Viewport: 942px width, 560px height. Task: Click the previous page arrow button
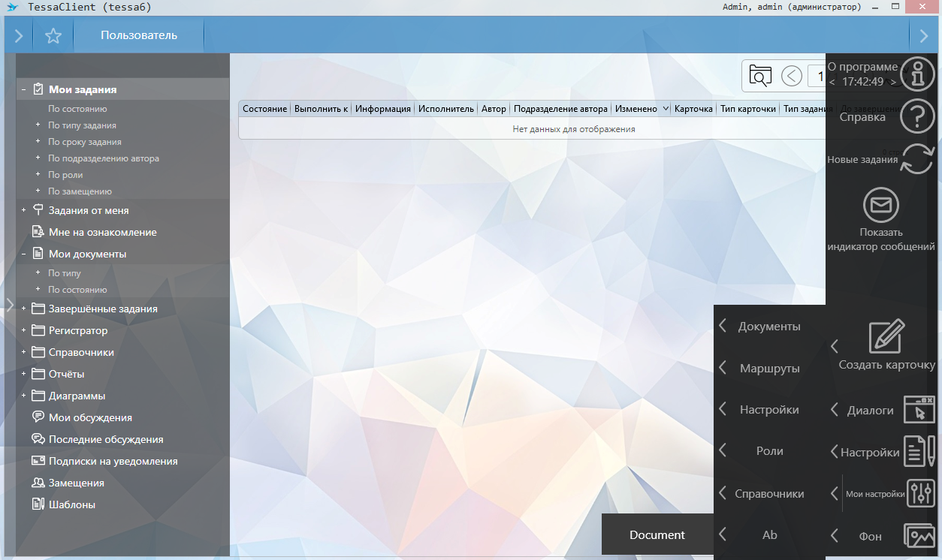click(791, 76)
